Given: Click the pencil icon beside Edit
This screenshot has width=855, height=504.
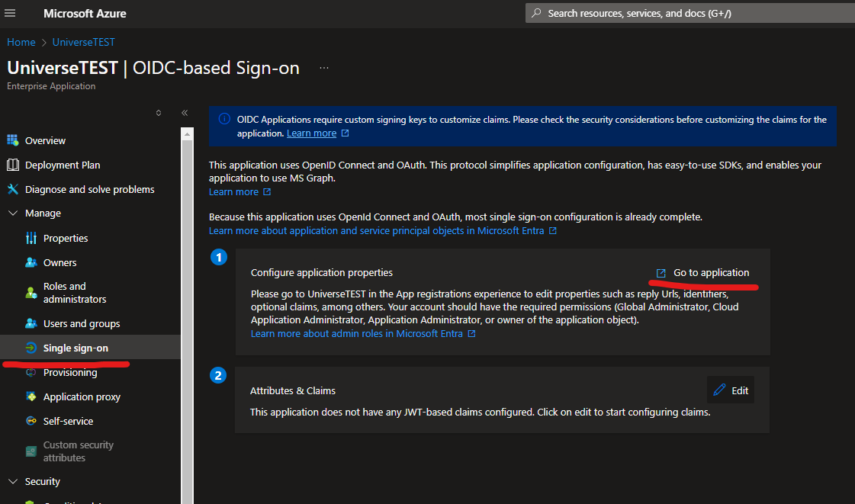Looking at the screenshot, I should click(719, 390).
